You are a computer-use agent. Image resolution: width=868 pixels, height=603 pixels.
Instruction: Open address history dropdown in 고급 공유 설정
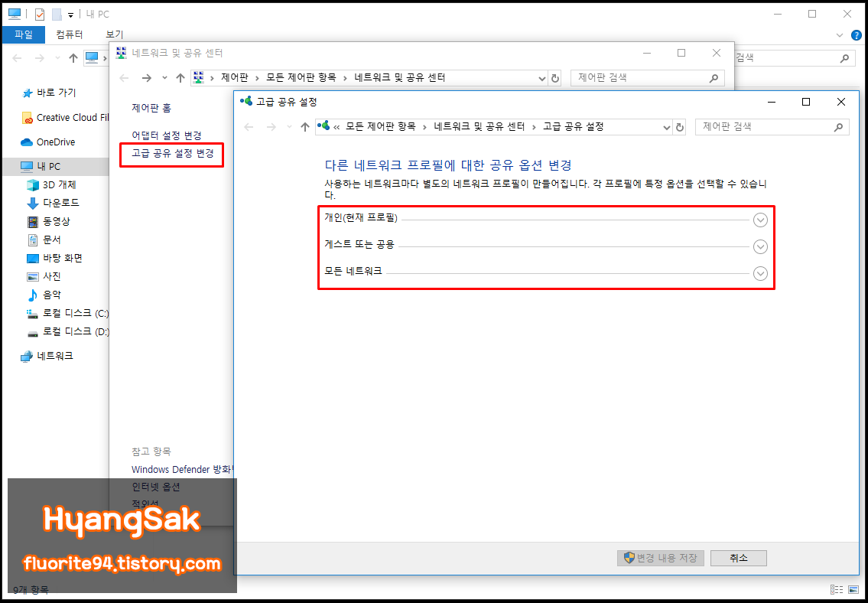click(x=667, y=127)
